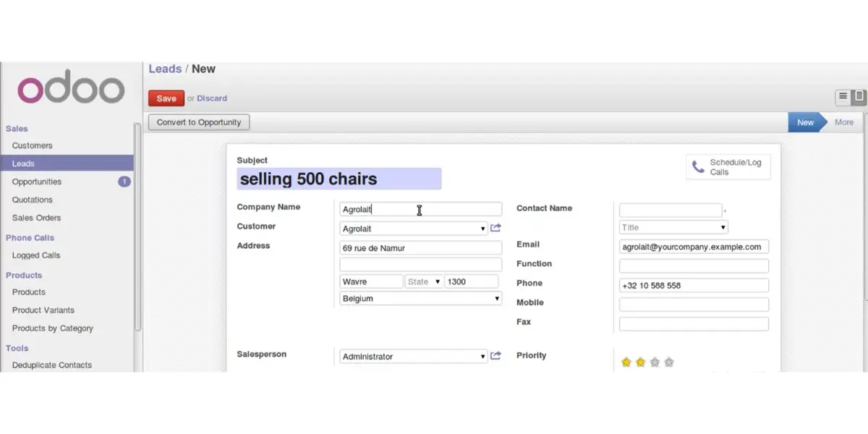Open Logged Calls in the sidebar
This screenshot has height=434, width=868.
(35, 255)
